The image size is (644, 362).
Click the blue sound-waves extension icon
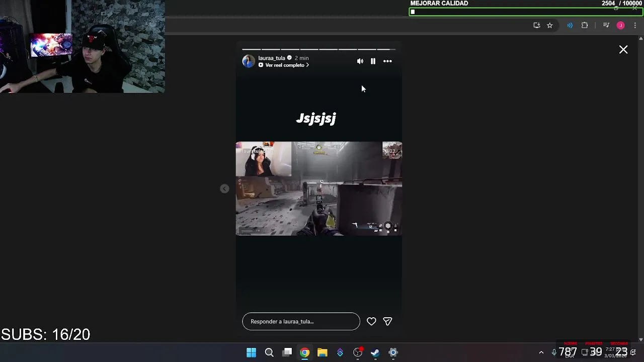pyautogui.click(x=570, y=25)
